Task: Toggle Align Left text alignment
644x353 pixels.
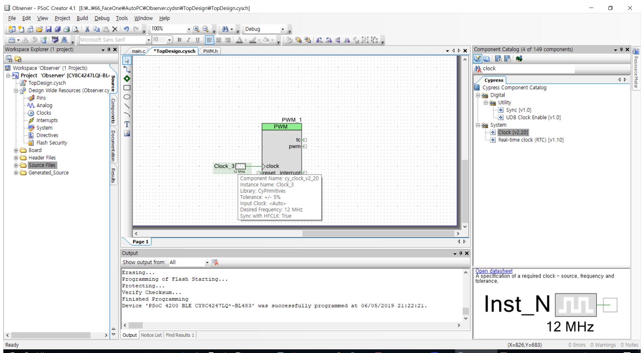Action: [209, 40]
